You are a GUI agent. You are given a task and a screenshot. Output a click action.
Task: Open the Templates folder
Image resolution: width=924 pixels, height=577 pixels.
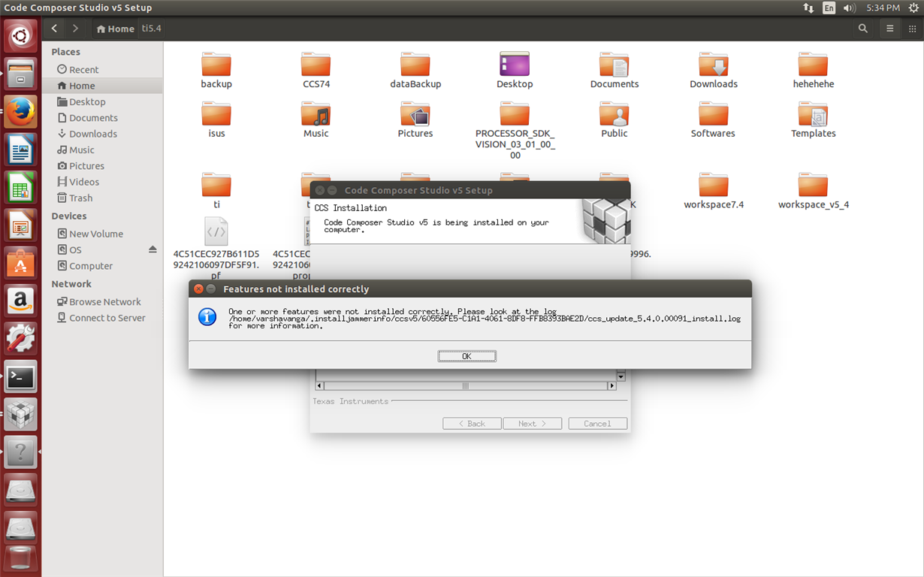814,120
